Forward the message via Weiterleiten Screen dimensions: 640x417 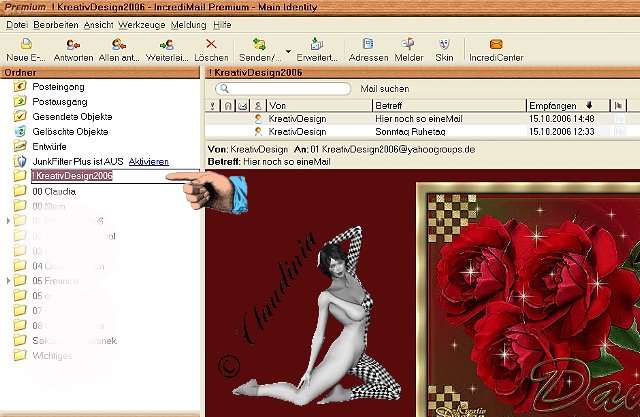(167, 49)
